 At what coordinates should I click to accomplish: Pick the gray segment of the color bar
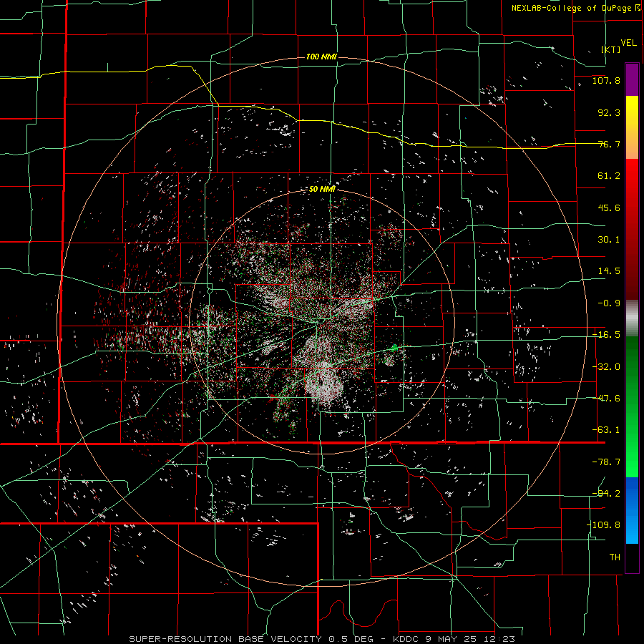click(x=632, y=318)
